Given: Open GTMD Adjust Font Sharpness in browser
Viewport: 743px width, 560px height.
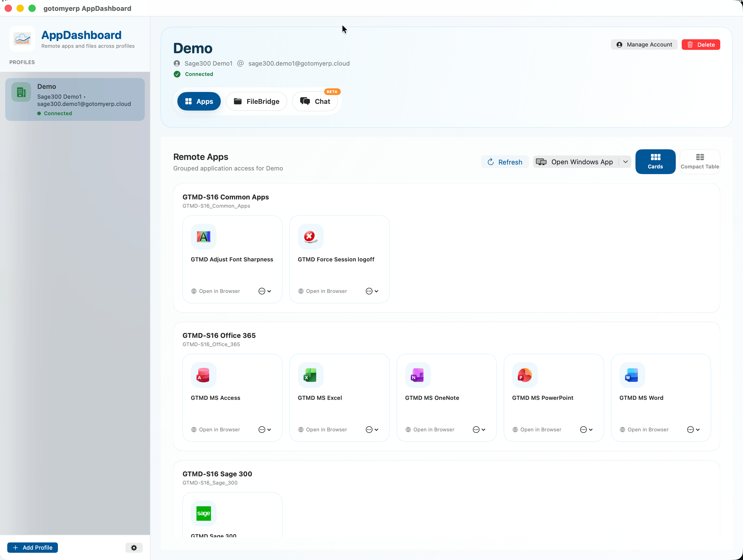Looking at the screenshot, I should (x=216, y=291).
